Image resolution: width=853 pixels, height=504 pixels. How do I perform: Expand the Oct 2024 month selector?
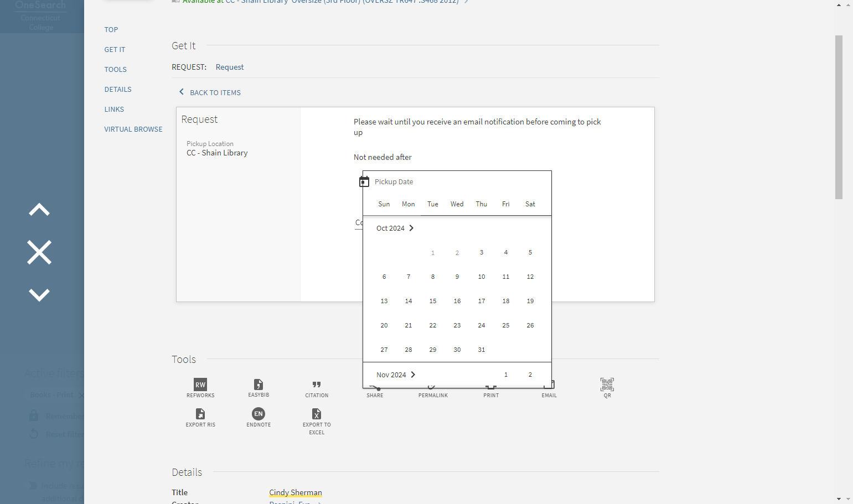[395, 228]
